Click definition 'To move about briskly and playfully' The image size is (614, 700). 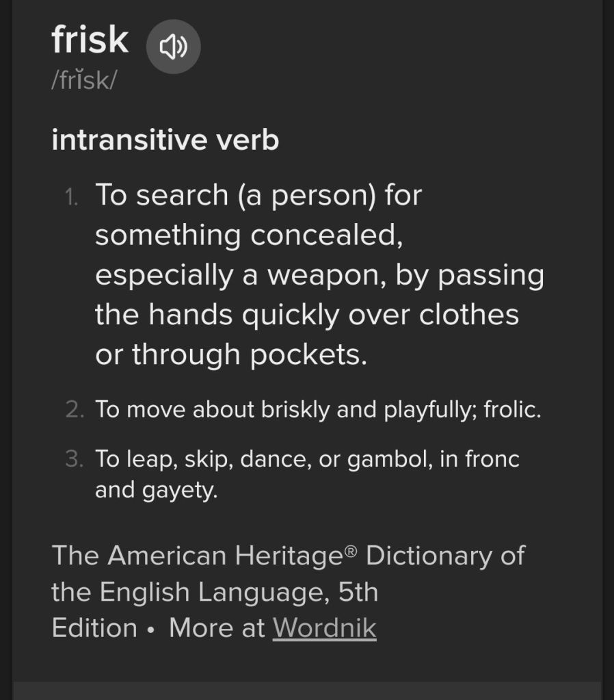(x=317, y=410)
